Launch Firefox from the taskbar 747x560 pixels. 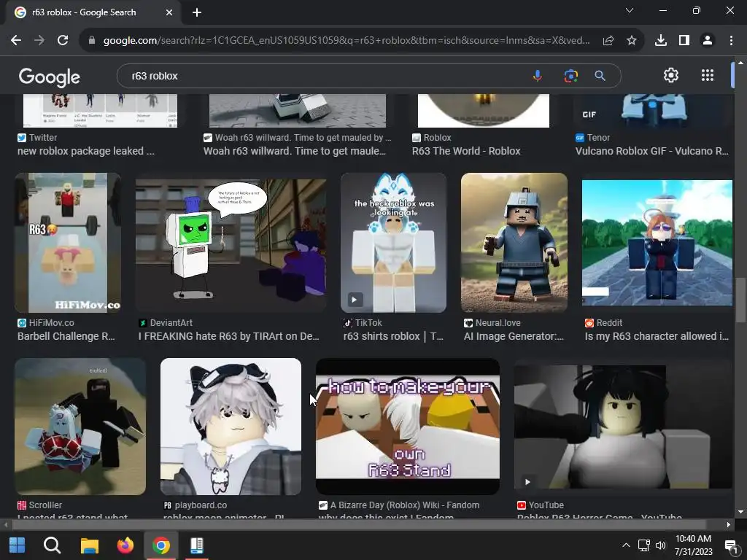pyautogui.click(x=125, y=545)
